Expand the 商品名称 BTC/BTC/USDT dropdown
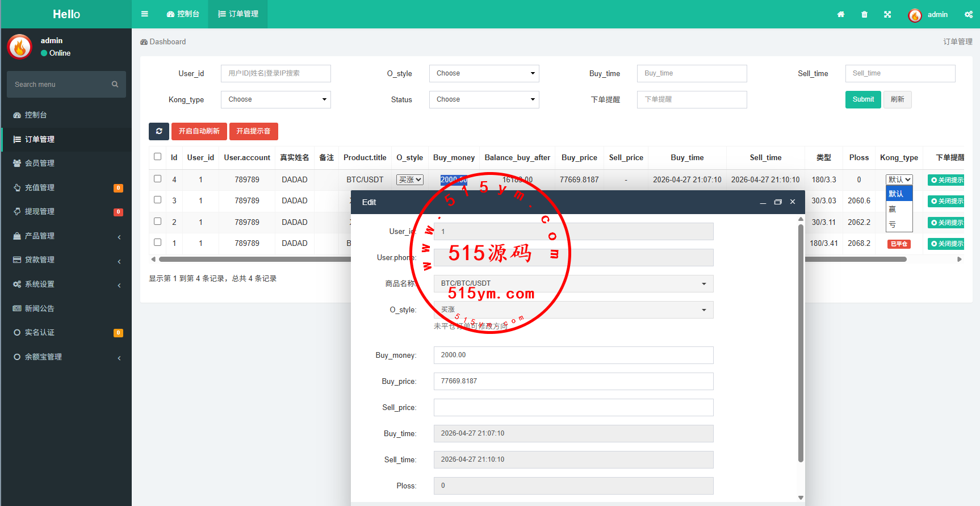This screenshot has width=980, height=506. 573,283
